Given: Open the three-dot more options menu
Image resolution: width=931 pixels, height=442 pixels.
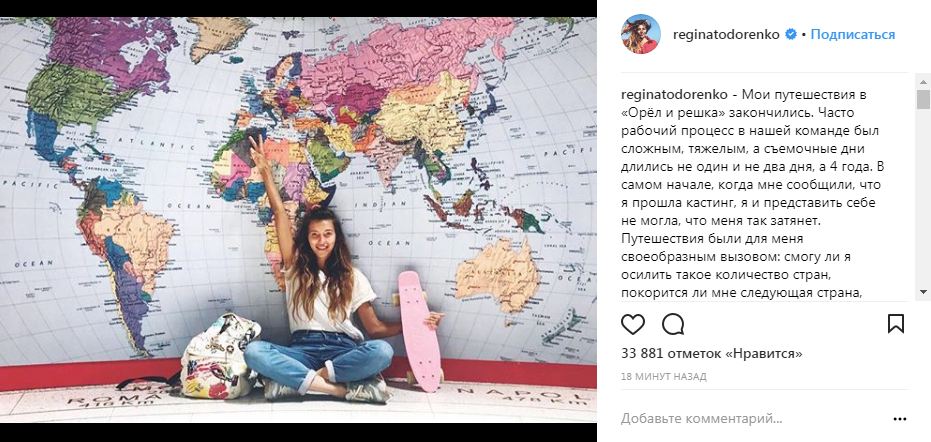Looking at the screenshot, I should [900, 419].
